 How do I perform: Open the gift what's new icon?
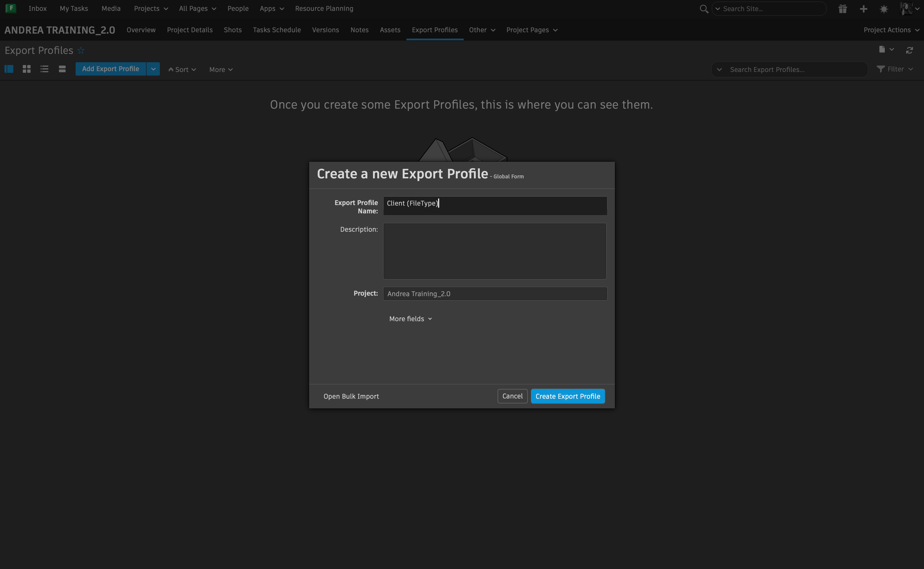pos(843,9)
